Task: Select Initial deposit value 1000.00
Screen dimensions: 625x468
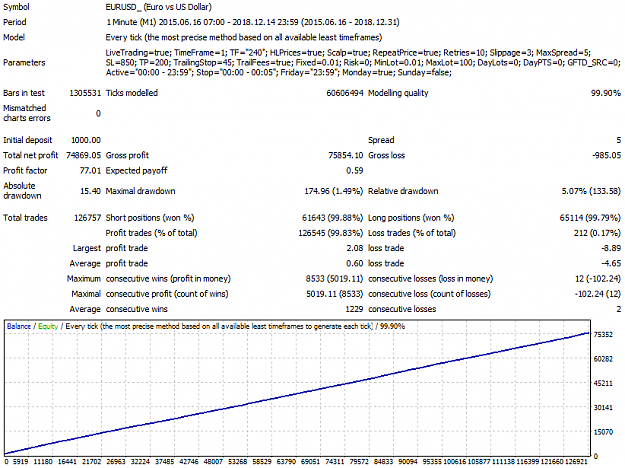Action: coord(86,140)
